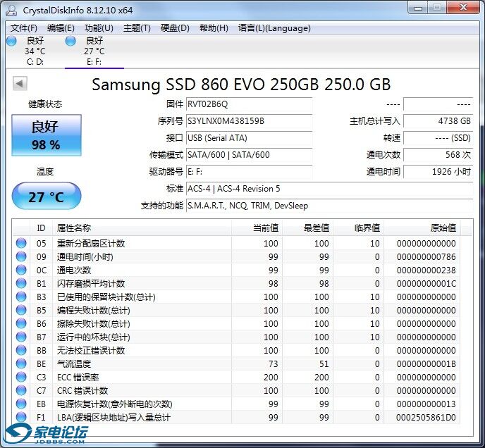This screenshot has height=448, width=485.
Task: Click total host writes value 4738 GB
Action: click(x=438, y=121)
